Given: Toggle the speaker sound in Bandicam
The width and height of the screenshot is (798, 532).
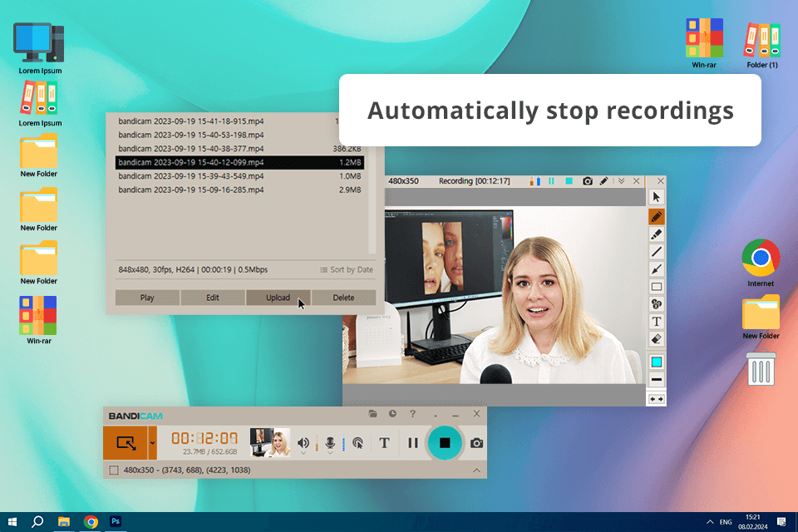Looking at the screenshot, I should pyautogui.click(x=303, y=442).
